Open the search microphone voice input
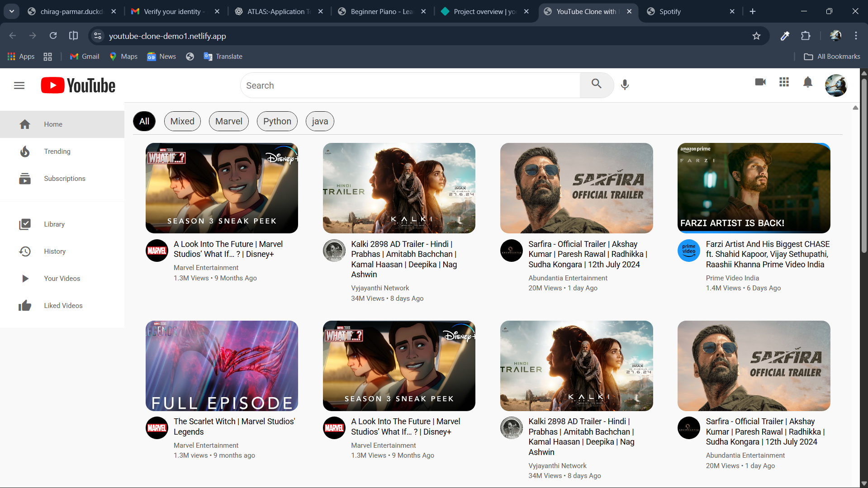The image size is (868, 488). [625, 85]
